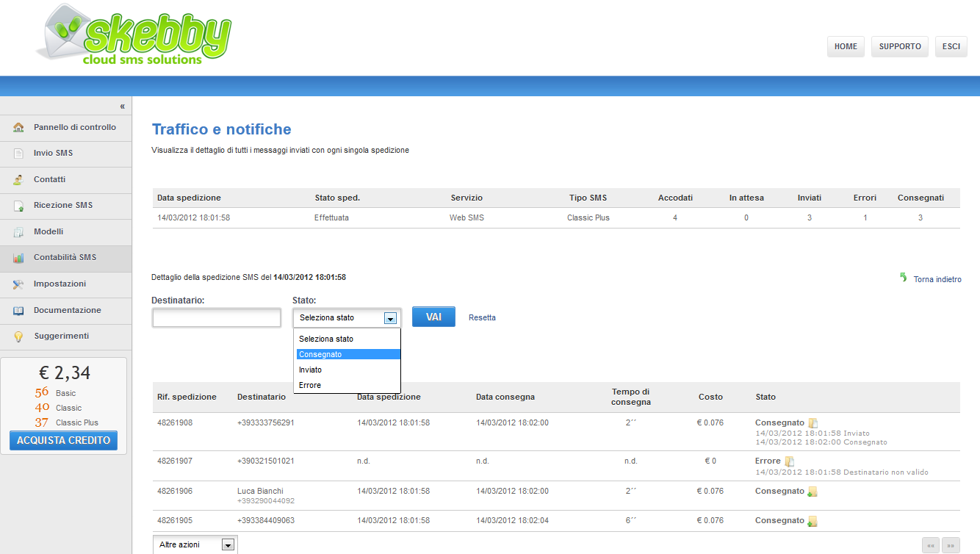Click the ACQUISTA CREDITO button
The image size is (980, 554).
tap(63, 441)
